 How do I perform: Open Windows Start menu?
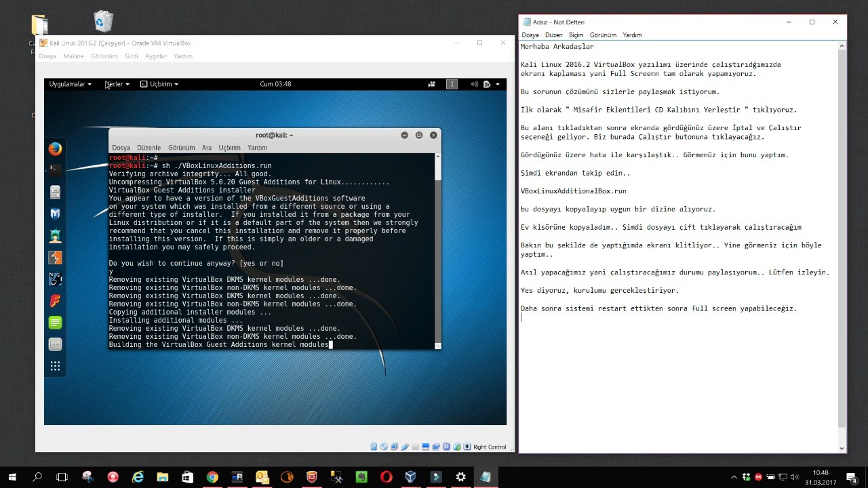pos(12,476)
